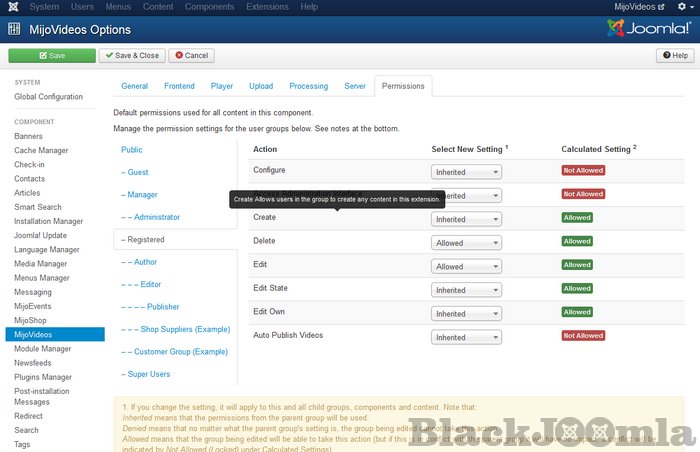The image size is (700, 452).
Task: Click the green Save button
Action: 51,56
